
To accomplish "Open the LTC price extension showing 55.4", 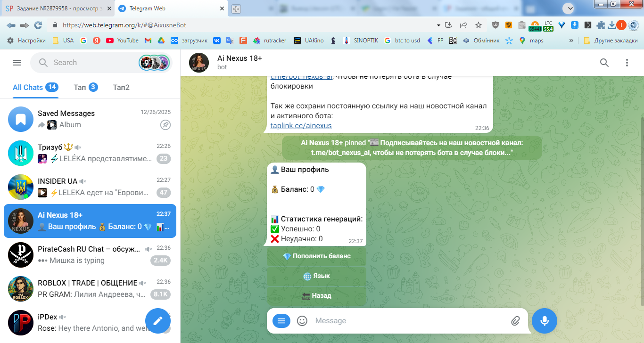I will coord(548,25).
